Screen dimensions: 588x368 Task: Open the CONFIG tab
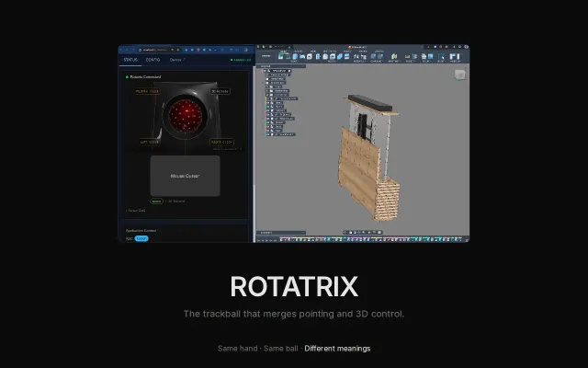click(153, 60)
